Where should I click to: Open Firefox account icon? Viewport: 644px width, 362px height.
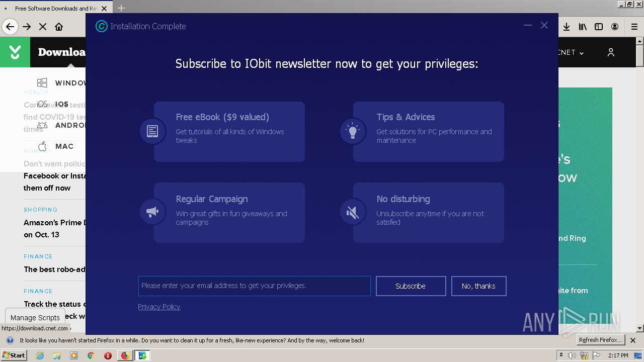(615, 27)
